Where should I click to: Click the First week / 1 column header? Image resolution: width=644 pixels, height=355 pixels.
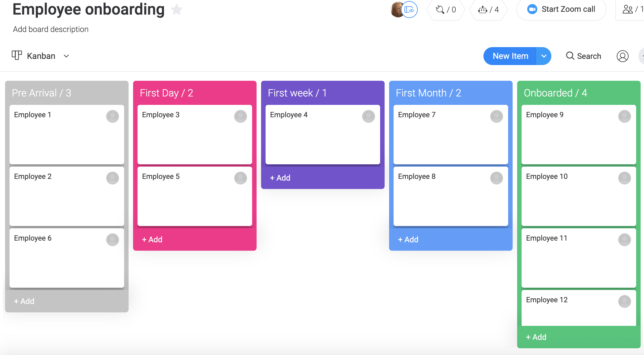(x=297, y=93)
